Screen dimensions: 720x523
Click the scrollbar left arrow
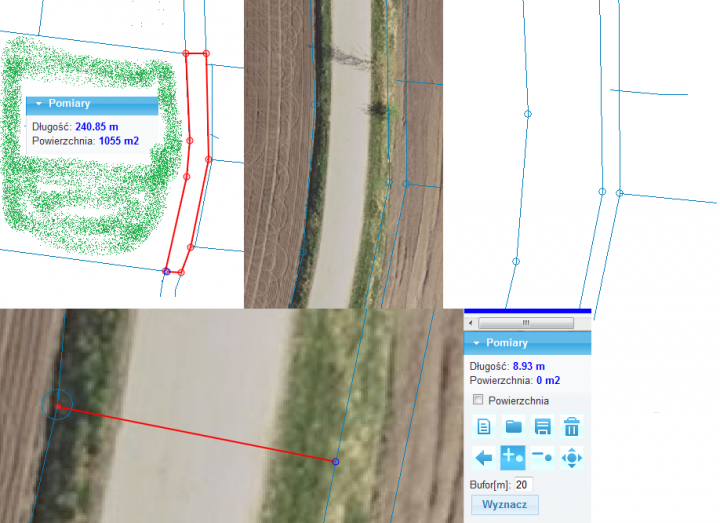471,323
